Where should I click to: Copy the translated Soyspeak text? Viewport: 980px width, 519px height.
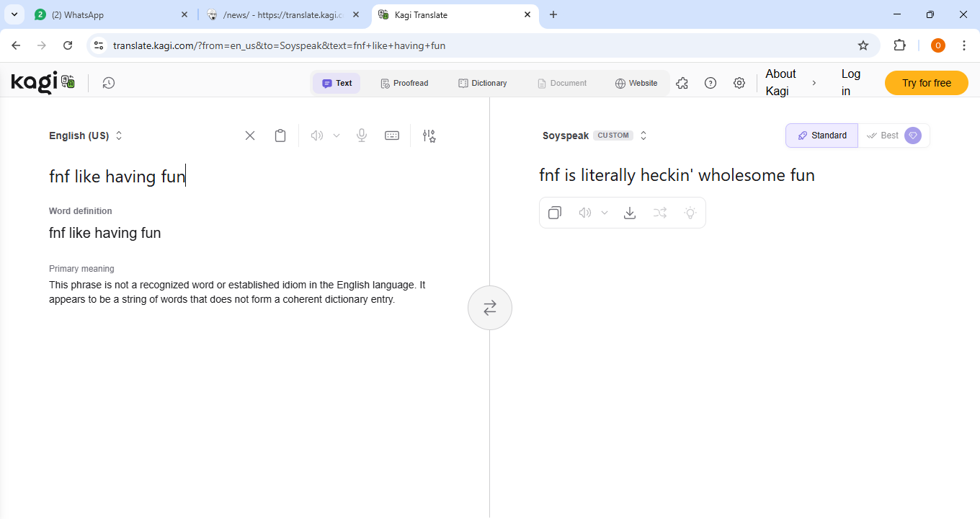coord(555,213)
